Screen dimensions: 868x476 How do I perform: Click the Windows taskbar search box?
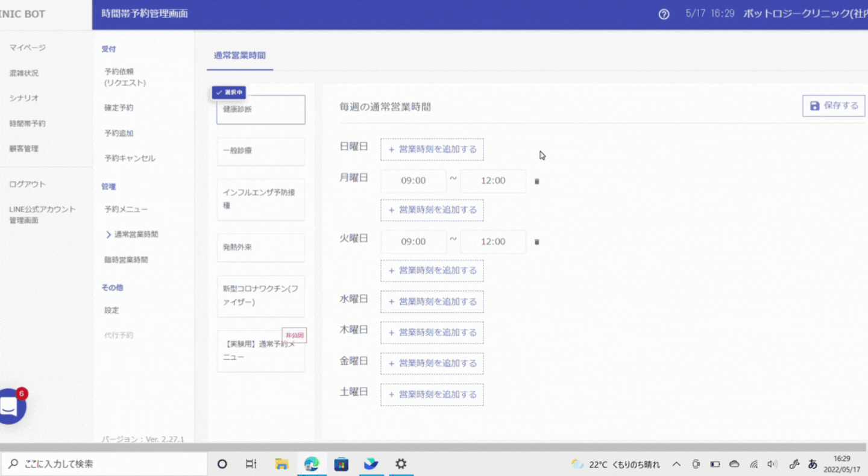(104, 464)
